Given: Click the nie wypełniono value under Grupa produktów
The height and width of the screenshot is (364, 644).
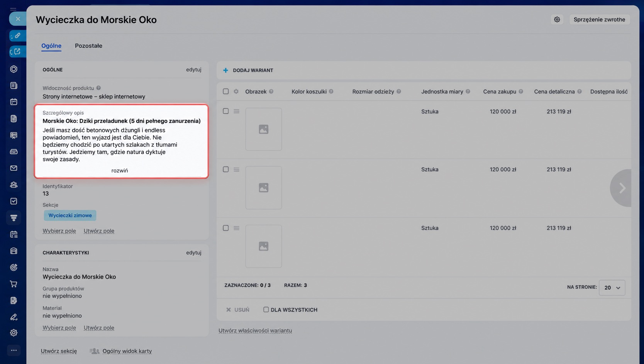Looking at the screenshot, I should 62,296.
